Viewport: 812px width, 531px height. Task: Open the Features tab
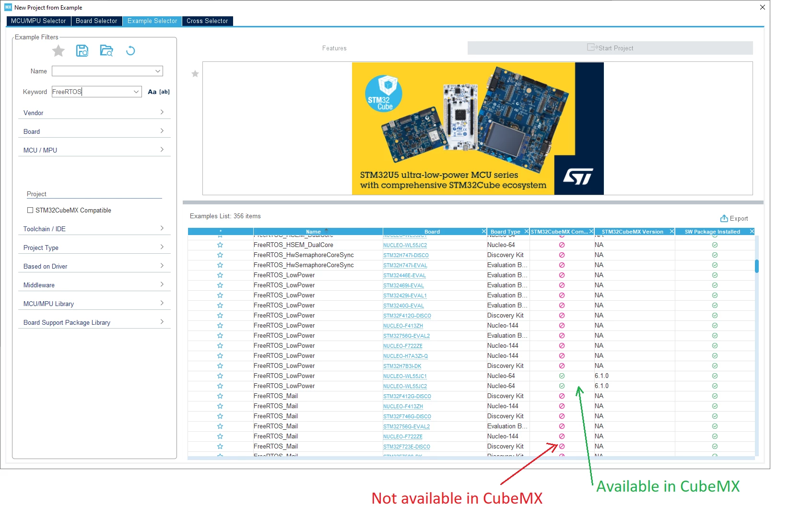[334, 48]
